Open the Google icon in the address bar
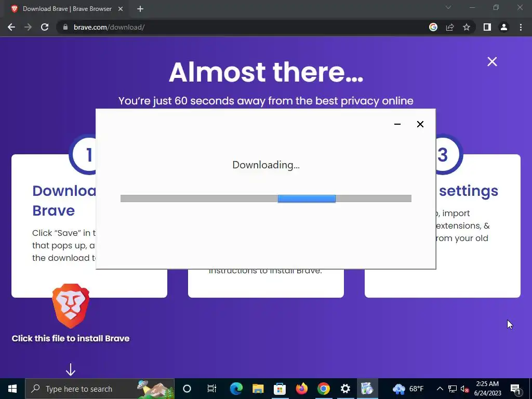Image resolution: width=532 pixels, height=399 pixels. pyautogui.click(x=433, y=27)
